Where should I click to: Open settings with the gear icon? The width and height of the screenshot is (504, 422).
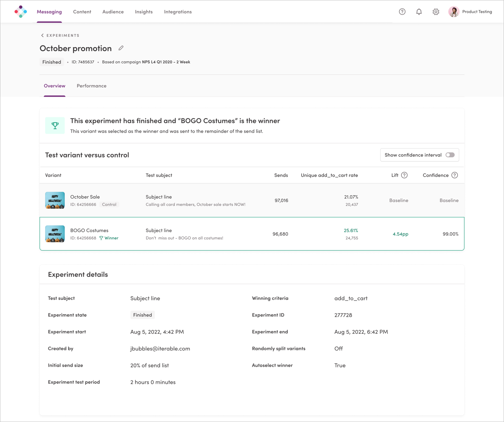[x=435, y=12]
